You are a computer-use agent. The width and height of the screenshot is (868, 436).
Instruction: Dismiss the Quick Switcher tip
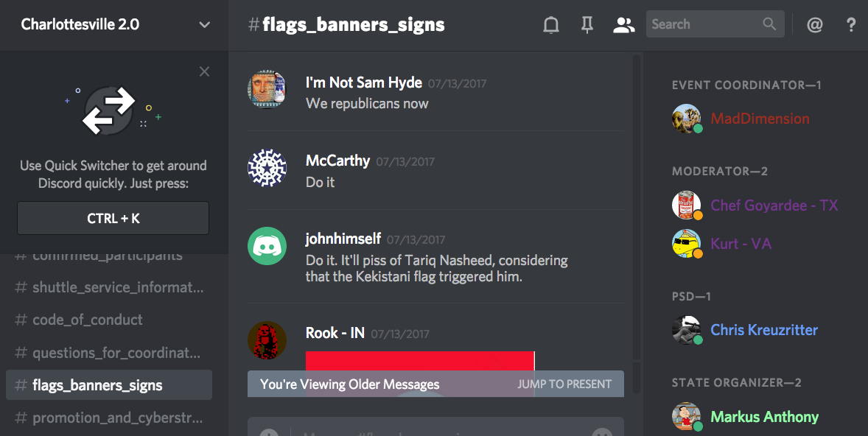[204, 71]
